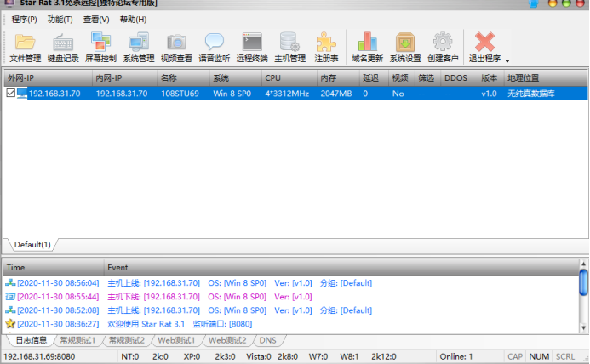This screenshot has height=364, width=590.
Task: Sort by the CPU column header
Action: [289, 78]
